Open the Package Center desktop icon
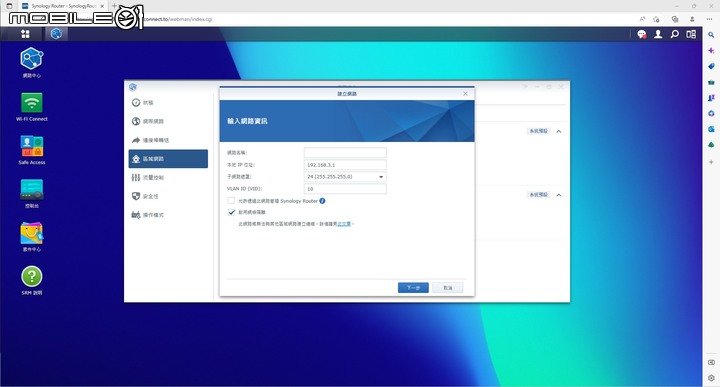The height and width of the screenshot is (387, 720). pos(31,233)
